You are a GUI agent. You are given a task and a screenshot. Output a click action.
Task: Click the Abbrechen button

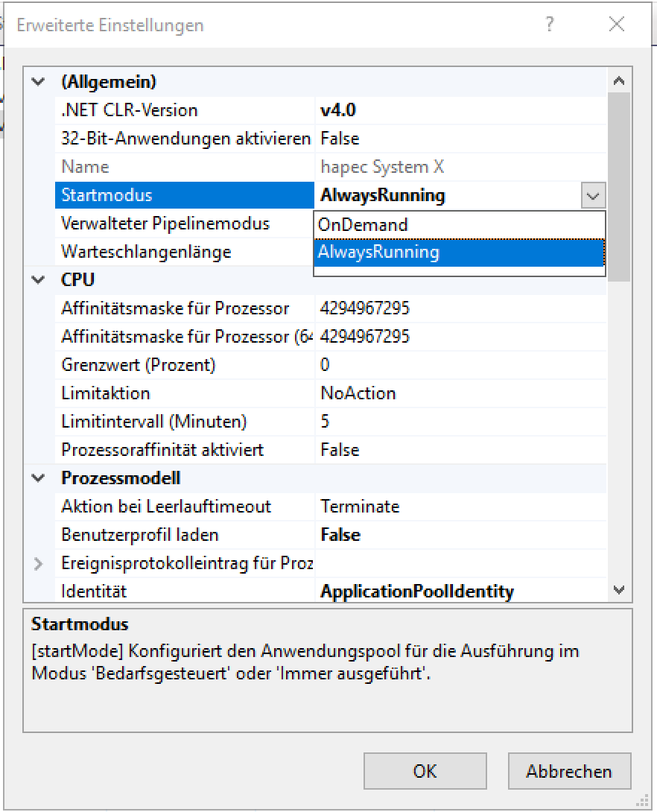(x=569, y=771)
